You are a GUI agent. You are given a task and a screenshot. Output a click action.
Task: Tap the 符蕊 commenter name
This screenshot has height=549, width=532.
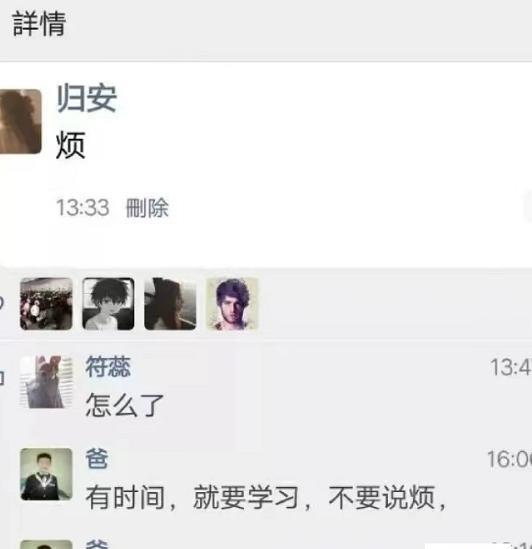[x=108, y=367]
